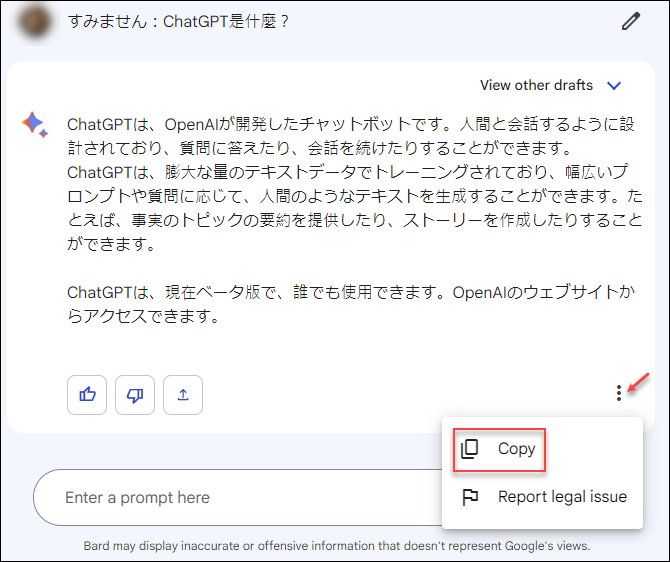The width and height of the screenshot is (670, 562).
Task: Click the paragraph starting 'ChatGPTは、膨大な量'
Action: 355,208
